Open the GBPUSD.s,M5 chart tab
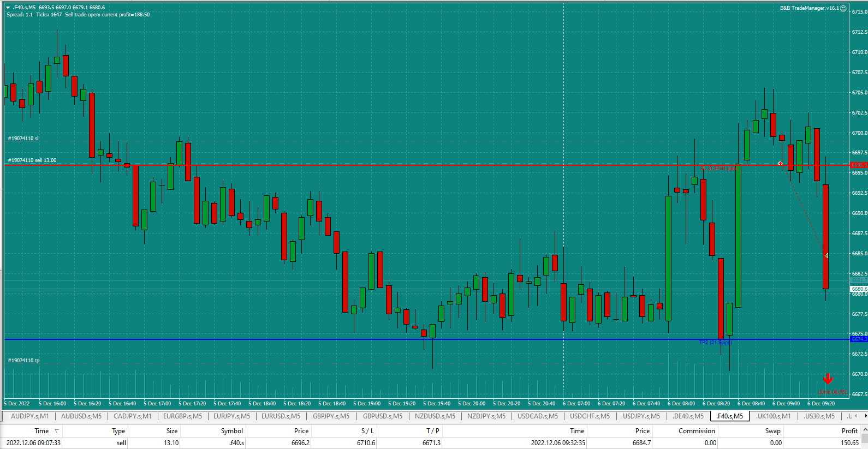Screen dimensions: 868x449 pyautogui.click(x=383, y=416)
